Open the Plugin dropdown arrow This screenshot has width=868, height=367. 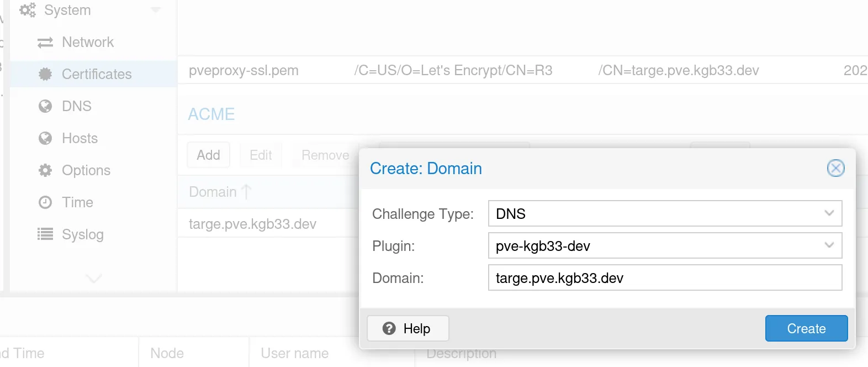pyautogui.click(x=829, y=245)
